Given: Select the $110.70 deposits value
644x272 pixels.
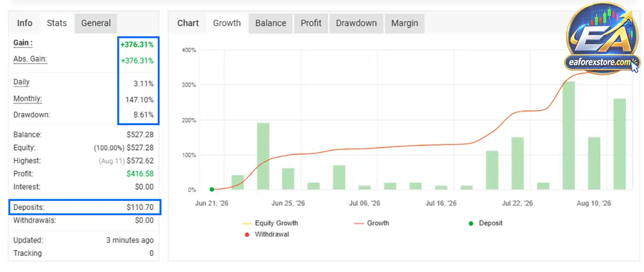Looking at the screenshot, I should click(x=140, y=207).
